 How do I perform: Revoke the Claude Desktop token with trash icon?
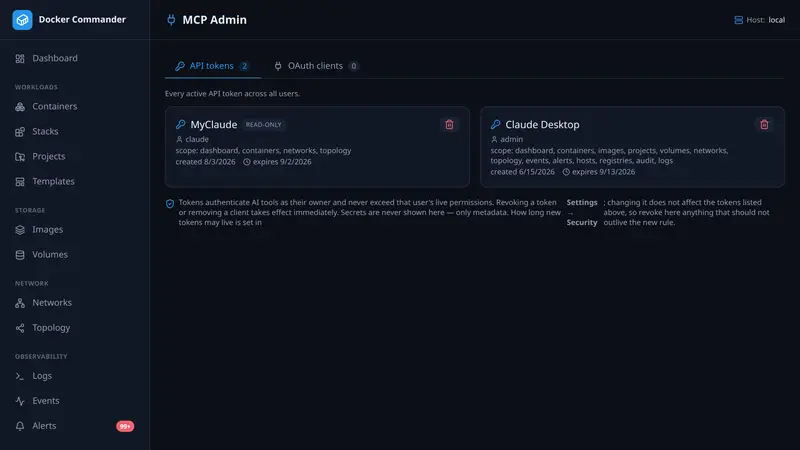point(764,124)
